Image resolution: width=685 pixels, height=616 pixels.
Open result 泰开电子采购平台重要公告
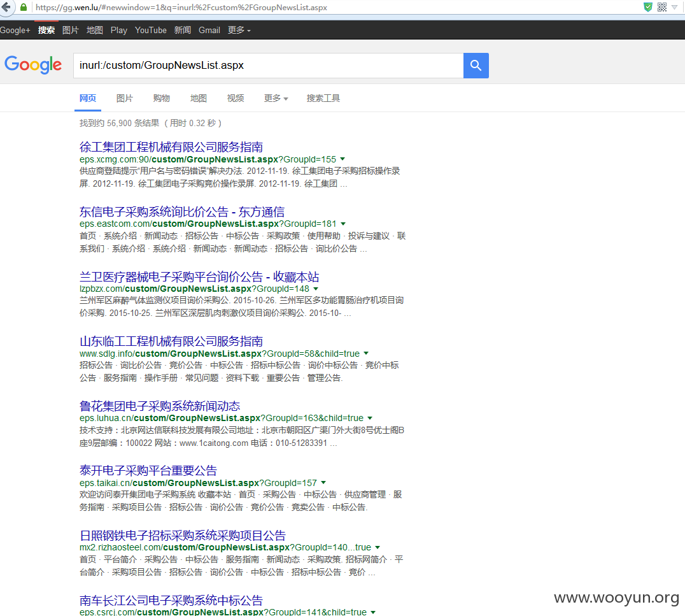click(148, 470)
